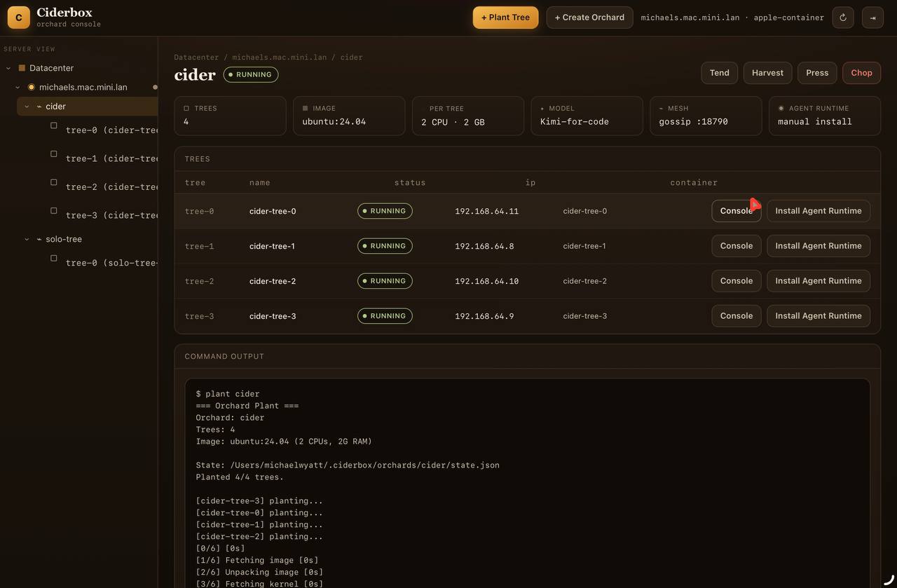Click the refresh icon in the header
The height and width of the screenshot is (588, 897).
(843, 18)
